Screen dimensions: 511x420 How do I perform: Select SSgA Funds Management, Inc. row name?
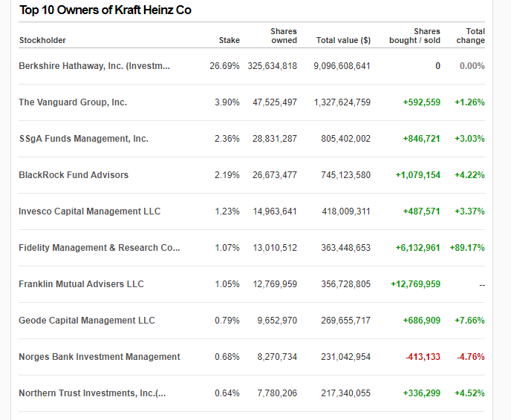[84, 139]
